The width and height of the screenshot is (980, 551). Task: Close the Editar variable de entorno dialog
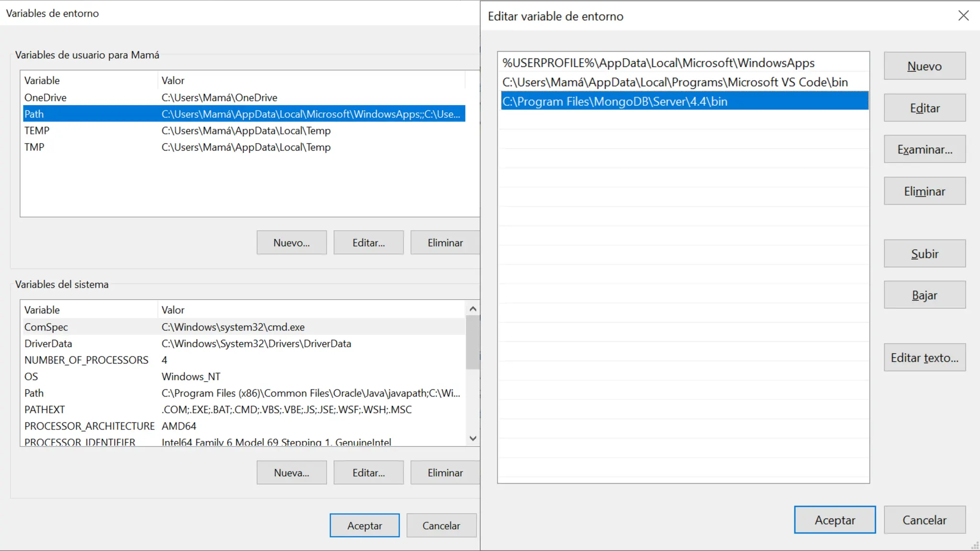pyautogui.click(x=963, y=16)
